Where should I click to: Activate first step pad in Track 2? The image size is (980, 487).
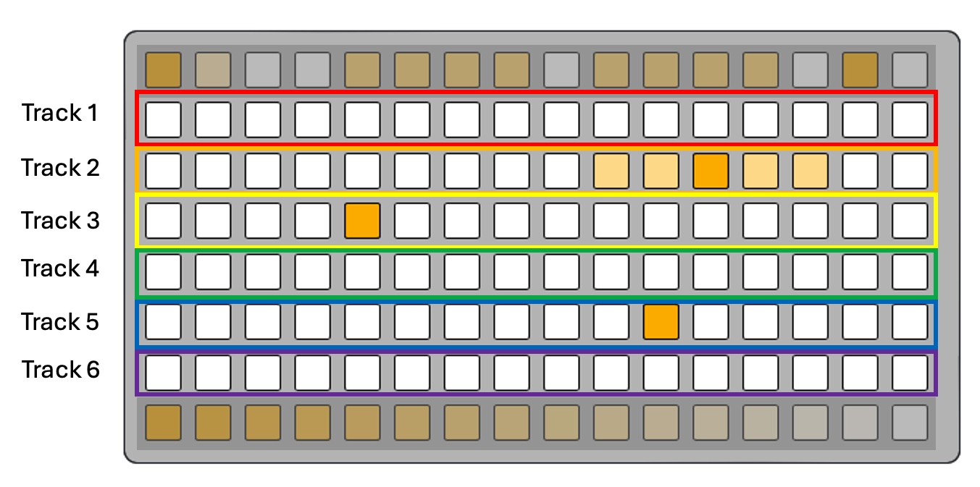click(x=163, y=171)
